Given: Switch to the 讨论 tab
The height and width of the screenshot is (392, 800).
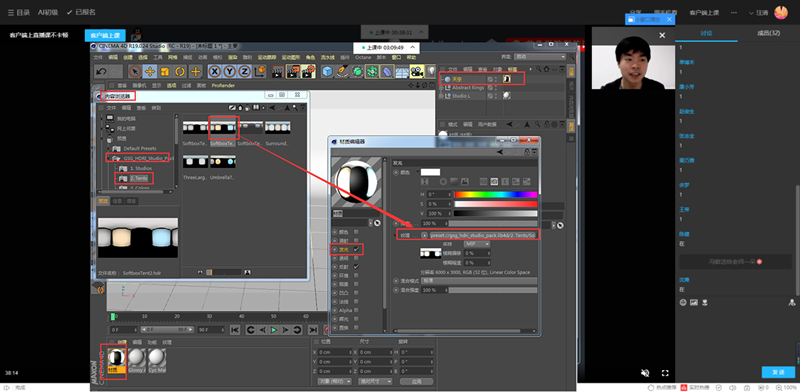Looking at the screenshot, I should [706, 33].
